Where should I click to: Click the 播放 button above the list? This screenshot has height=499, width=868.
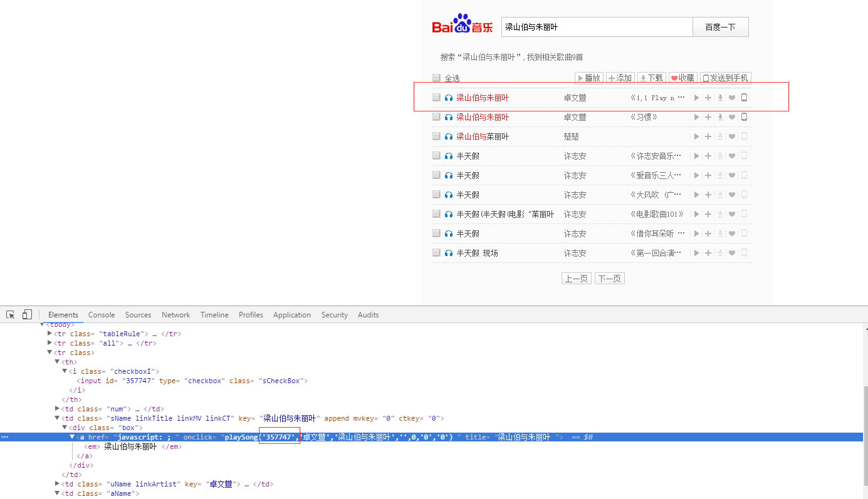click(x=589, y=78)
